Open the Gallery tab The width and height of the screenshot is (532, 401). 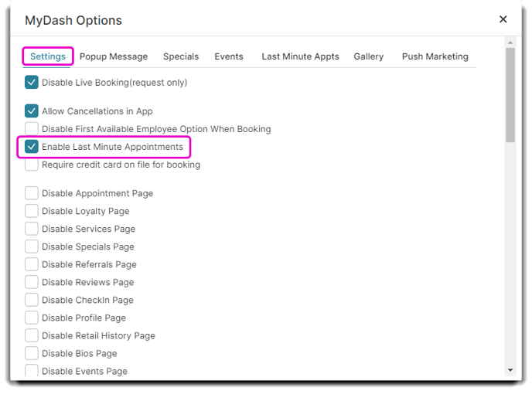369,56
